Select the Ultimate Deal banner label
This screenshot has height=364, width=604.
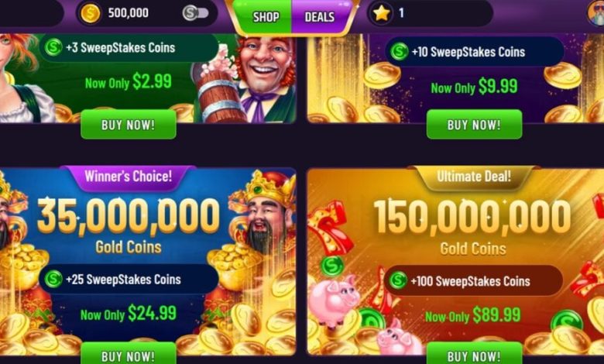point(474,177)
